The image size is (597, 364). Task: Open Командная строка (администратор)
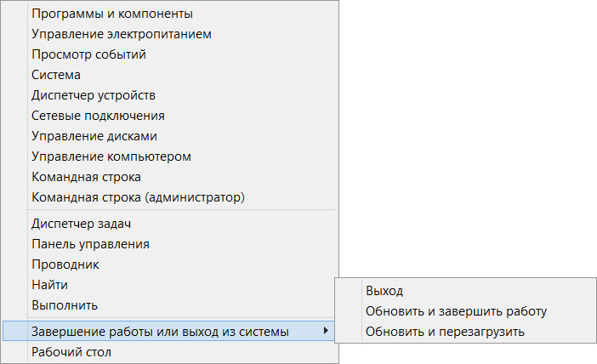[x=138, y=197]
